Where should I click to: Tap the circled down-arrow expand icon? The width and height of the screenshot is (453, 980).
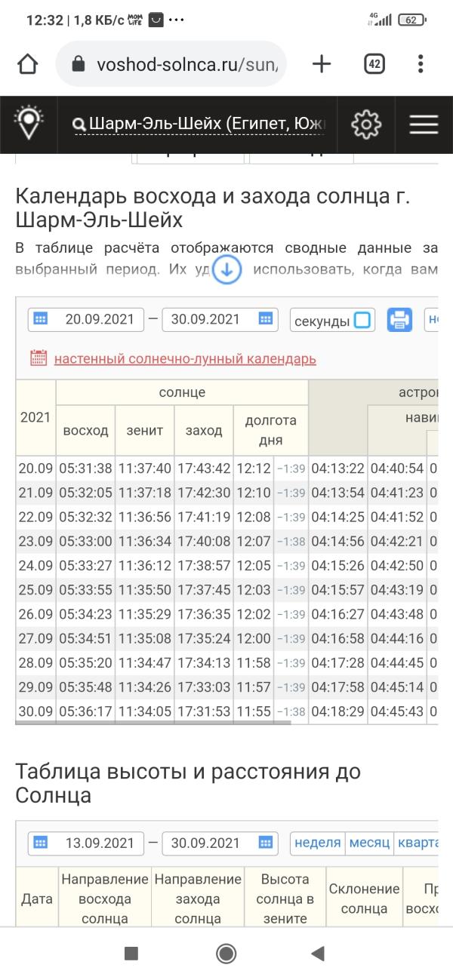[x=226, y=269]
